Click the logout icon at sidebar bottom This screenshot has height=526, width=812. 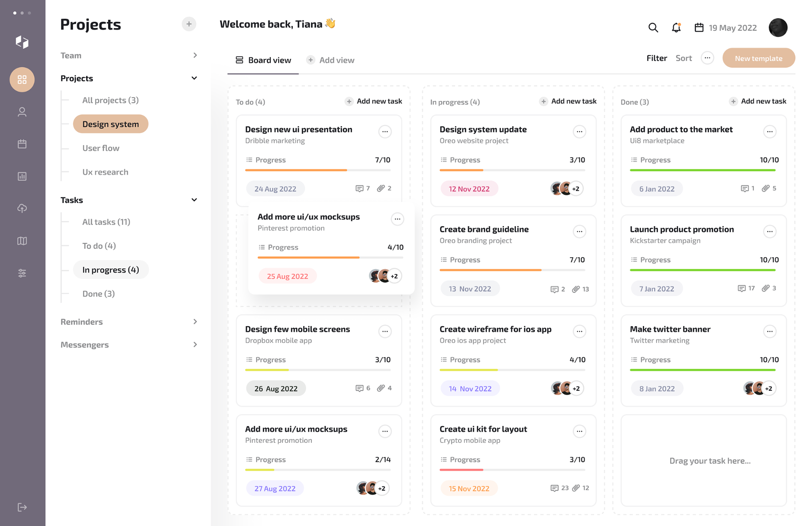pyautogui.click(x=22, y=507)
